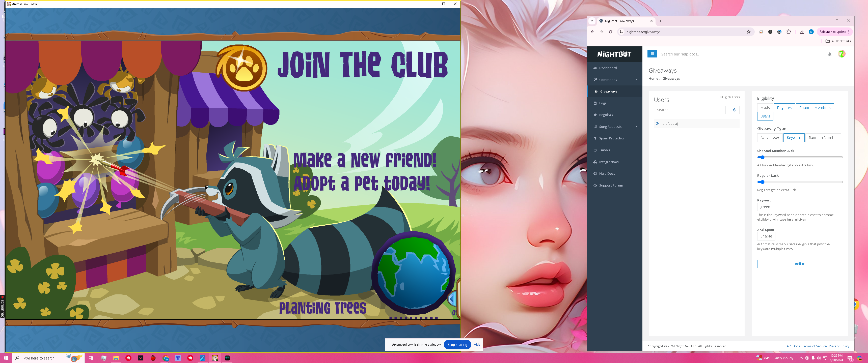Click Home in the breadcrumb
868x363 pixels.
(x=653, y=79)
